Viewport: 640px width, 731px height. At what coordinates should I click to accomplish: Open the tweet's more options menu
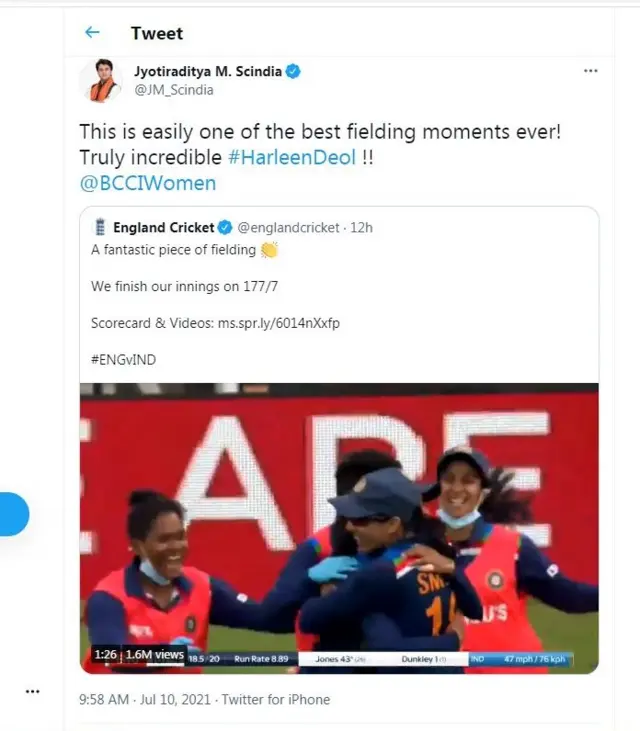coord(590,72)
